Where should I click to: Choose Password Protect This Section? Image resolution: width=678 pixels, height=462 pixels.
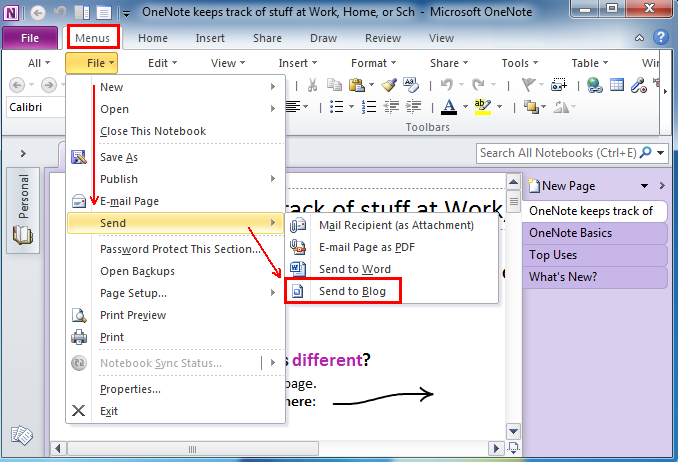pyautogui.click(x=175, y=249)
